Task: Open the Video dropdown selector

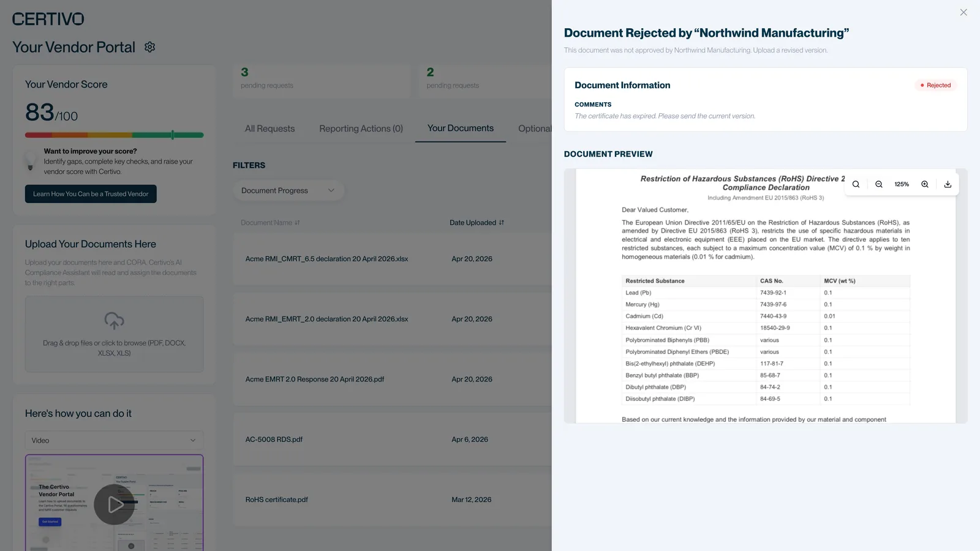Action: coord(115,440)
